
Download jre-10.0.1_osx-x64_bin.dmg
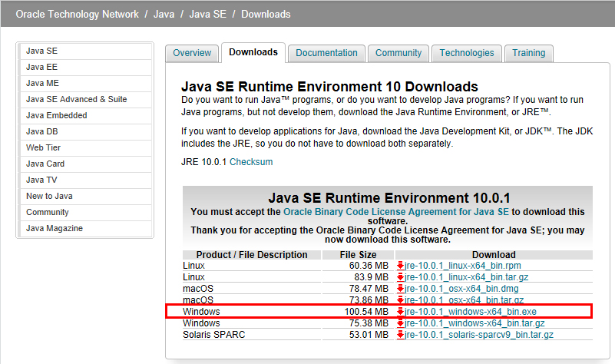tap(461, 289)
